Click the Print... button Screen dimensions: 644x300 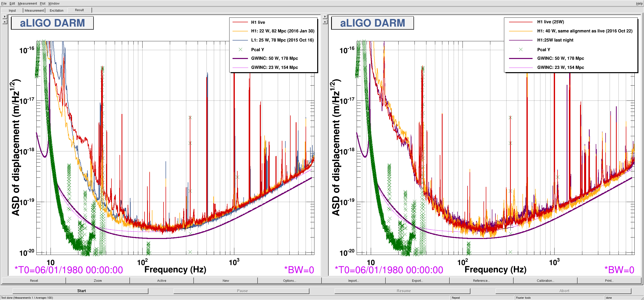point(609,281)
